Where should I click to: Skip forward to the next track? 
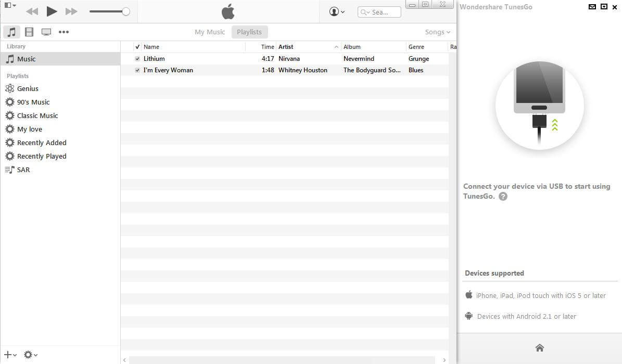(71, 11)
